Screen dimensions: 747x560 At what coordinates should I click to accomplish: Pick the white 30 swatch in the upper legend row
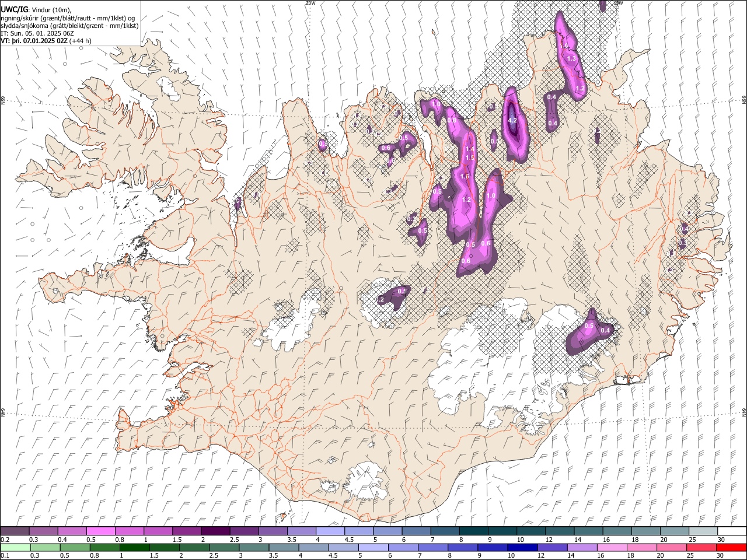pos(732,531)
